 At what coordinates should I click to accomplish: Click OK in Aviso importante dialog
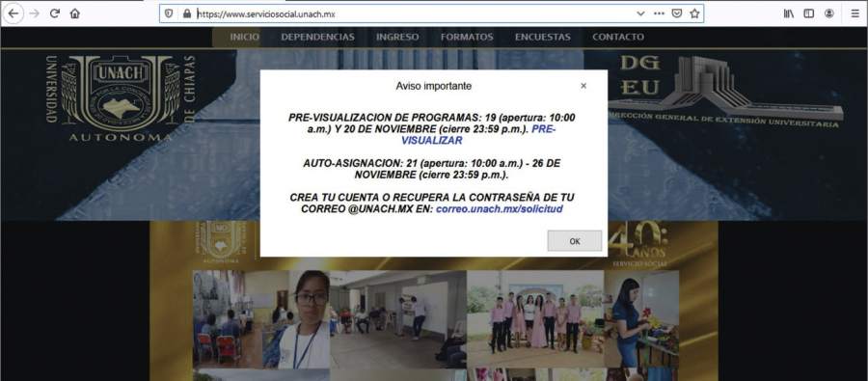click(x=575, y=241)
